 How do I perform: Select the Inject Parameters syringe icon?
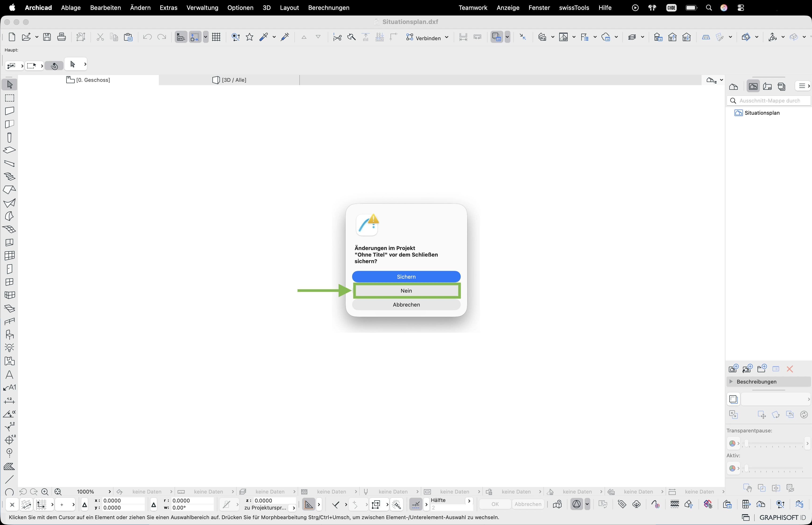(x=285, y=37)
